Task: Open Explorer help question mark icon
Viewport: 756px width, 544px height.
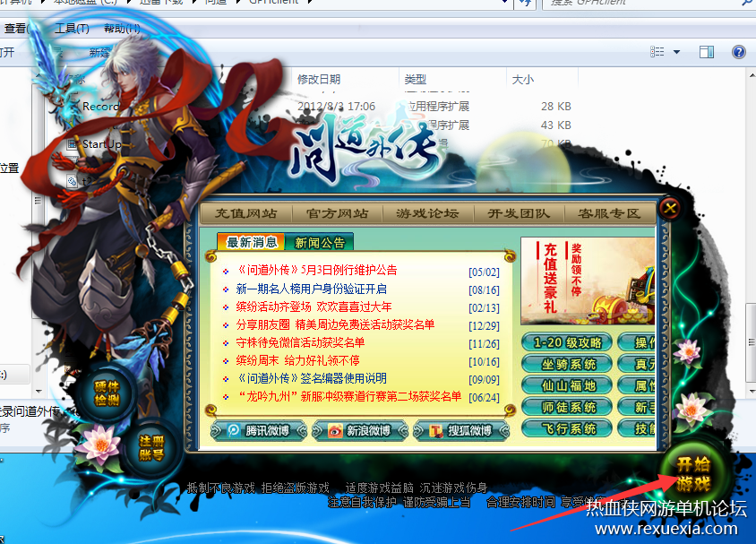Action: pyautogui.click(x=738, y=52)
